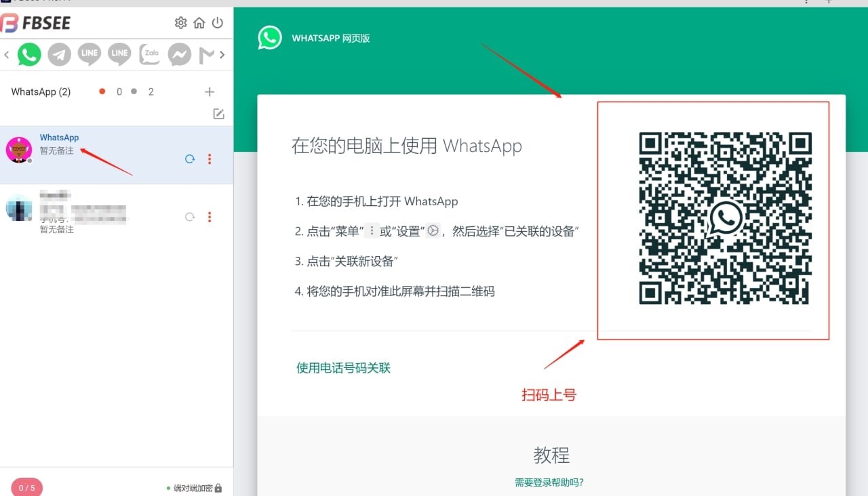Click the power/logout icon

click(218, 23)
